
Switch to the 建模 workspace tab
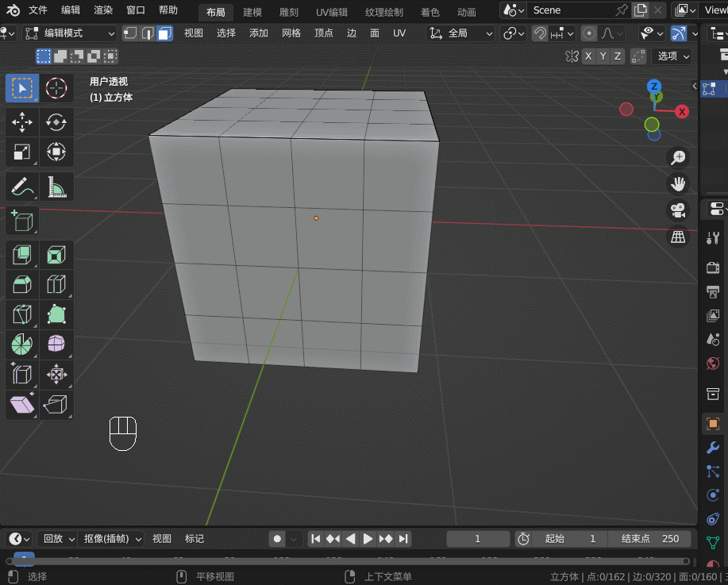pos(252,12)
